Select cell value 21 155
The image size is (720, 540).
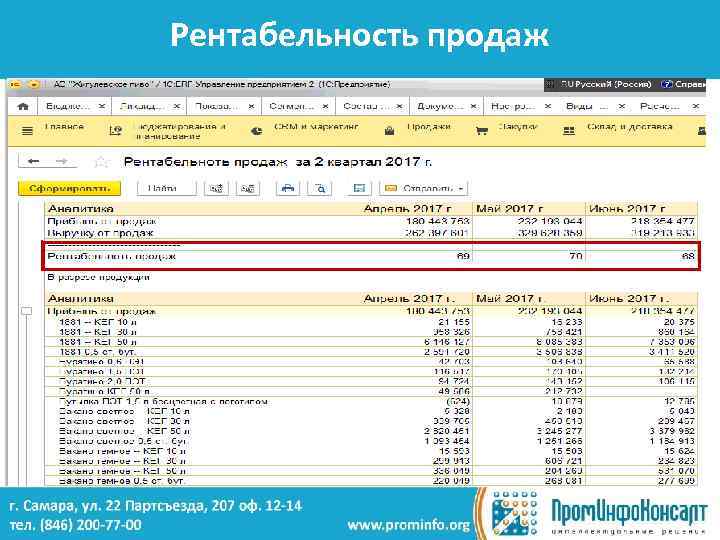click(x=454, y=322)
